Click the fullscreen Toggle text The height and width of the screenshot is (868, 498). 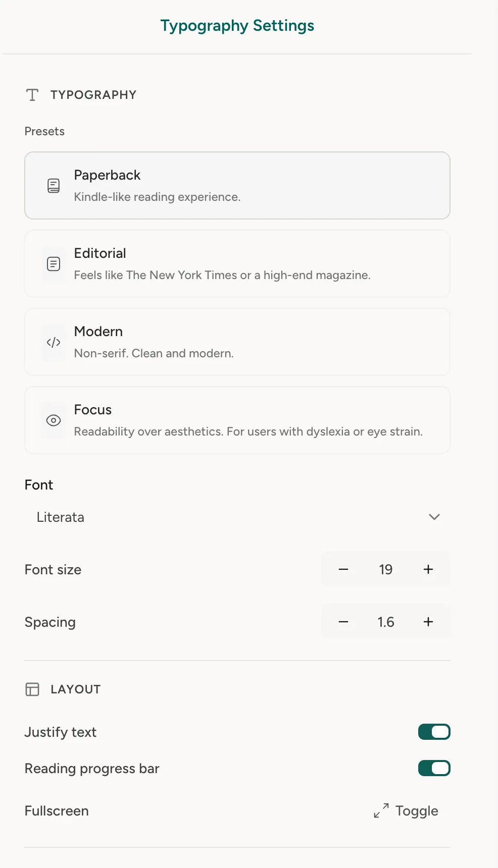point(417,811)
